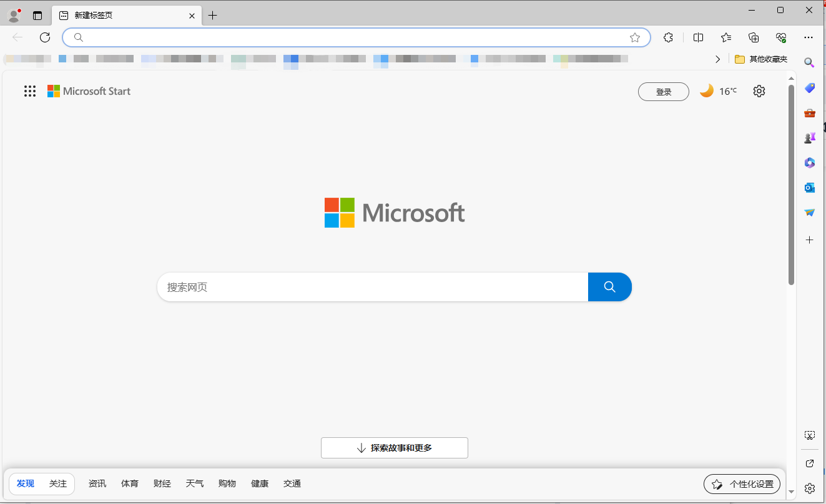Open the tab actions menu icon
Image resolution: width=826 pixels, height=504 pixels.
click(37, 16)
